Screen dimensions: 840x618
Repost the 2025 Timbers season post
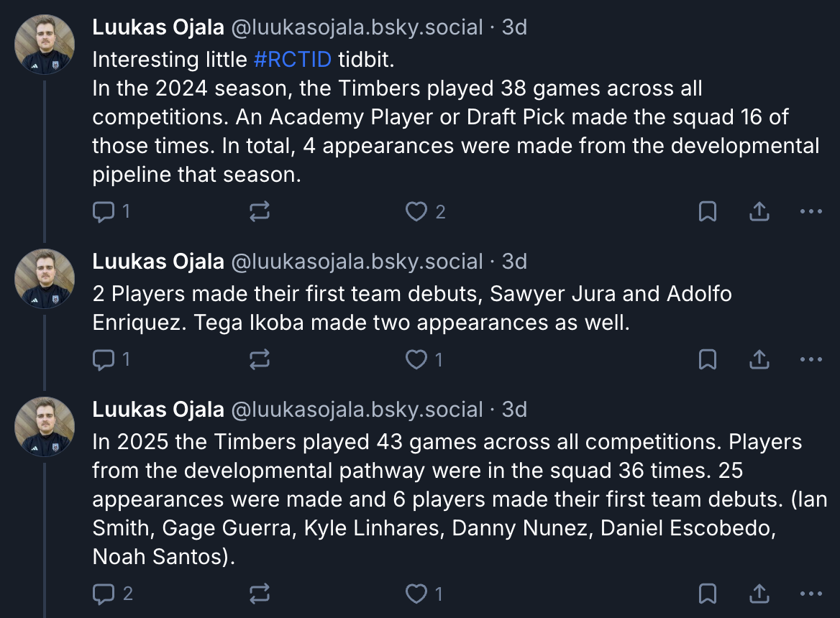259,594
